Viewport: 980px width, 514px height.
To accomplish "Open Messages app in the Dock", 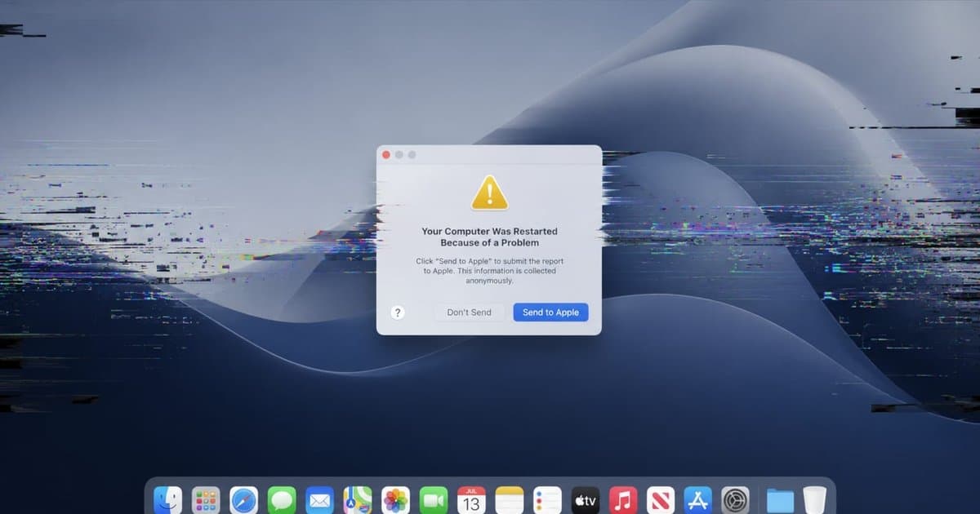I will (x=282, y=500).
